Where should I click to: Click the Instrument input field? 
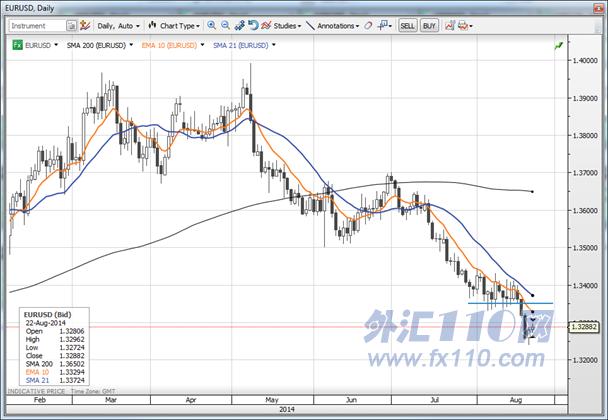pos(38,26)
